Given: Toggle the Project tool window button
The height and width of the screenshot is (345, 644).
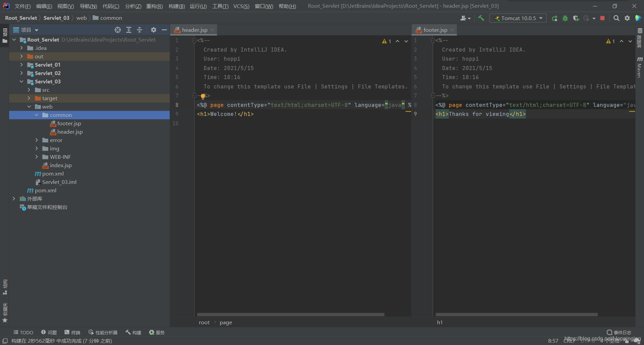Looking at the screenshot, I should tap(5, 36).
